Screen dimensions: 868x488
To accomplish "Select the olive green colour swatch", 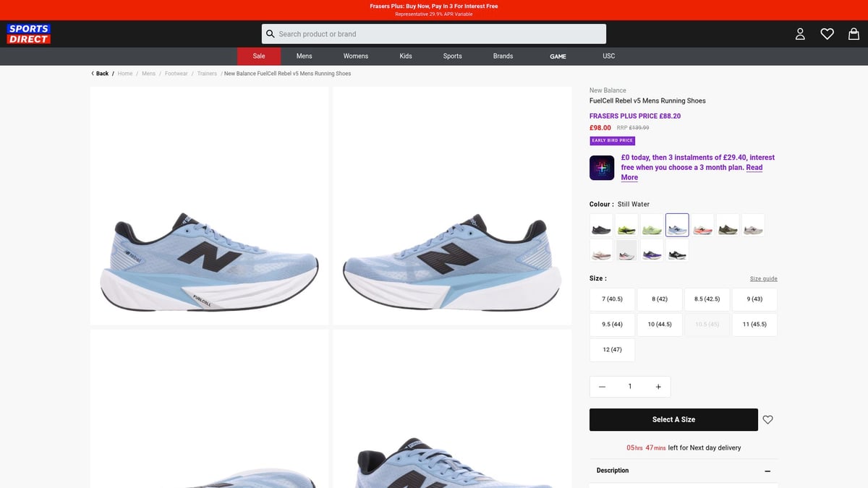I will 728,225.
